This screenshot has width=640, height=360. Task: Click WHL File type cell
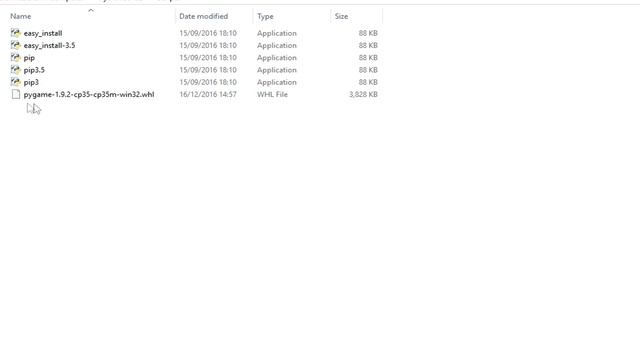pyautogui.click(x=272, y=94)
